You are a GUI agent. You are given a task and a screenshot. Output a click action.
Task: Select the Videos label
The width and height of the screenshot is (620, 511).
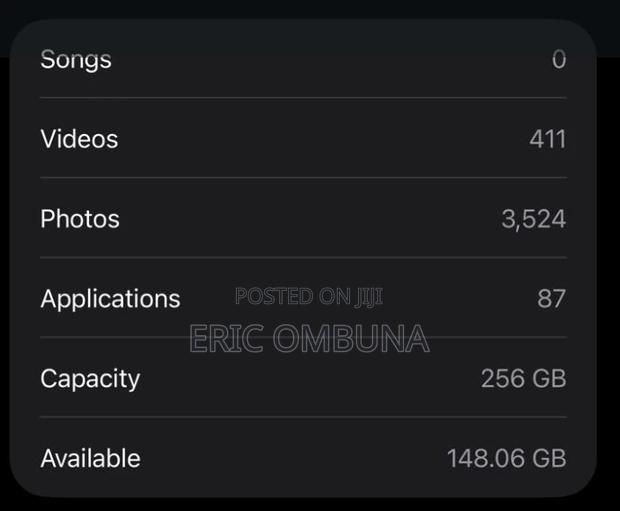(x=79, y=139)
